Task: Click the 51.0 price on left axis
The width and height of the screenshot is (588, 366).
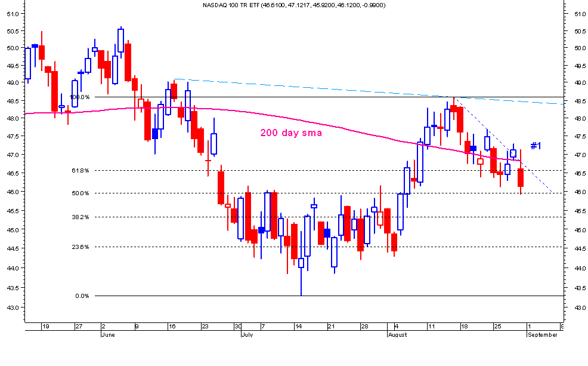Action: (x=13, y=14)
